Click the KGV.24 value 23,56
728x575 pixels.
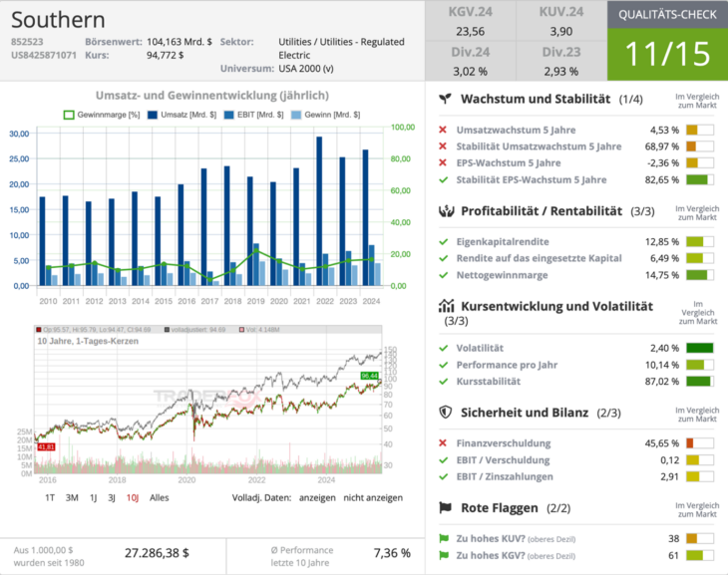pyautogui.click(x=470, y=32)
